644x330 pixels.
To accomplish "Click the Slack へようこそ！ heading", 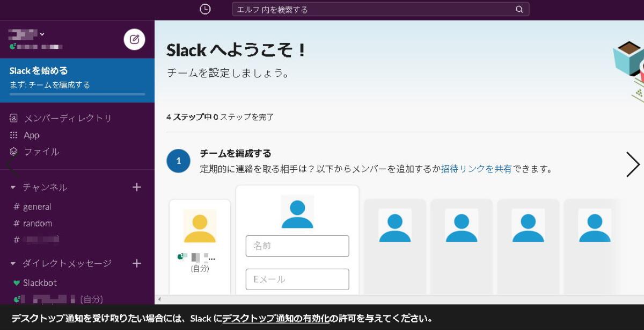I will [x=237, y=50].
